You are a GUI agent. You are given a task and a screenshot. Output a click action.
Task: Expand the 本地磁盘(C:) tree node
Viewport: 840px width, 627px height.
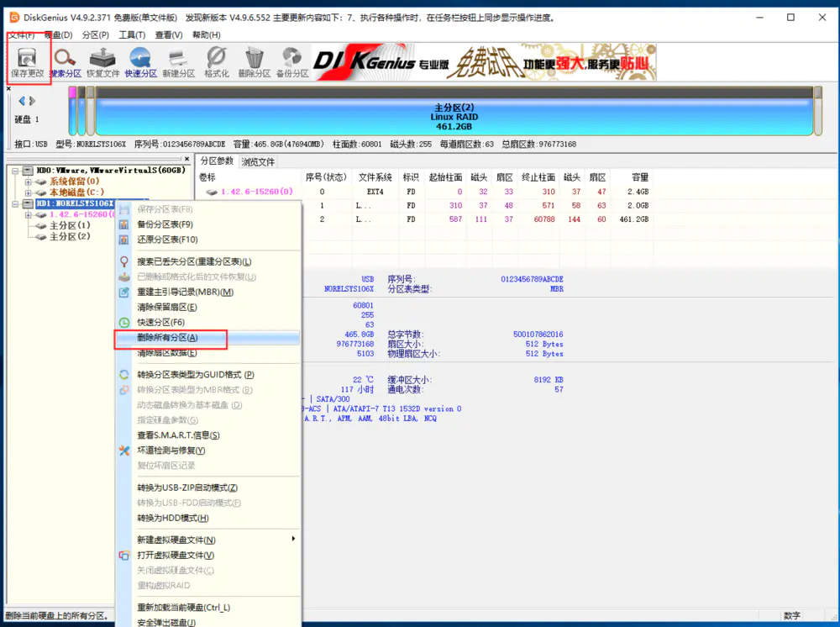pos(28,192)
